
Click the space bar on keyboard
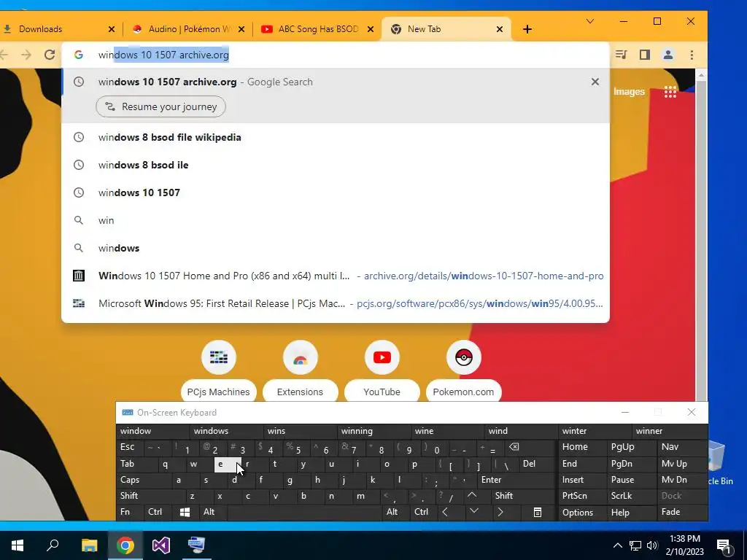click(306, 513)
